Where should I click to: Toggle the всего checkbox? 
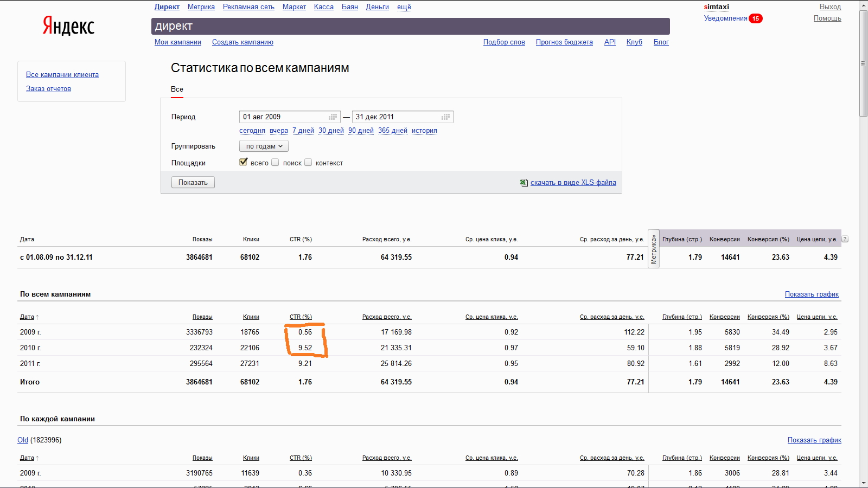coord(244,162)
